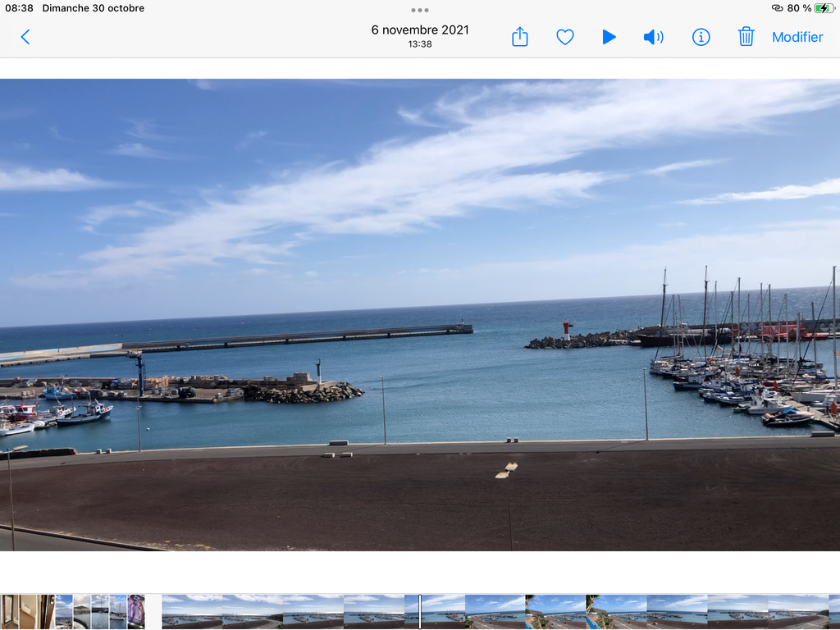
Task: Tap the main harbor video preview
Action: point(420,315)
